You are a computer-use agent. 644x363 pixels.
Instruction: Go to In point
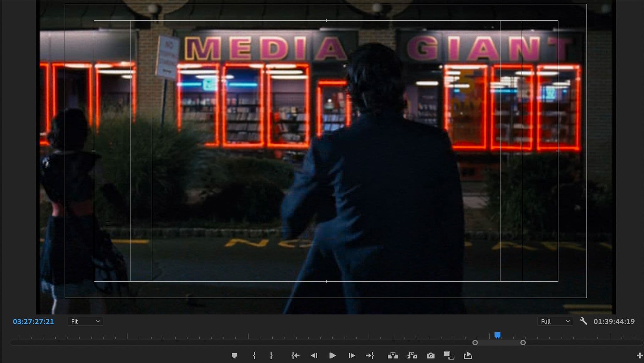295,355
